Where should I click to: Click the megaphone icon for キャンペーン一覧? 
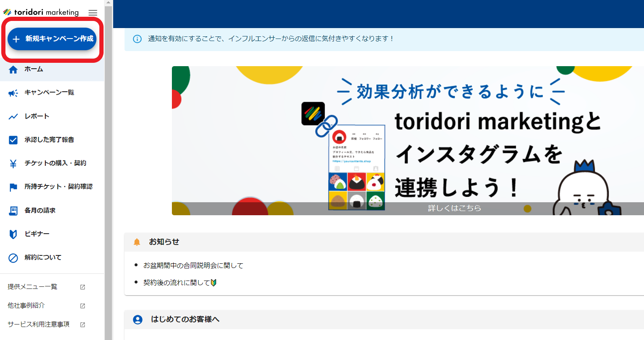pyautogui.click(x=13, y=93)
